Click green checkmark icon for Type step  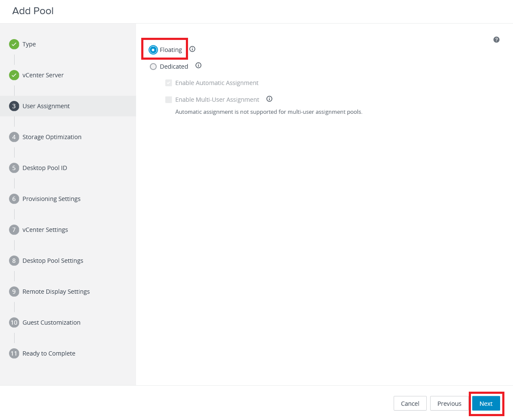[x=14, y=44]
